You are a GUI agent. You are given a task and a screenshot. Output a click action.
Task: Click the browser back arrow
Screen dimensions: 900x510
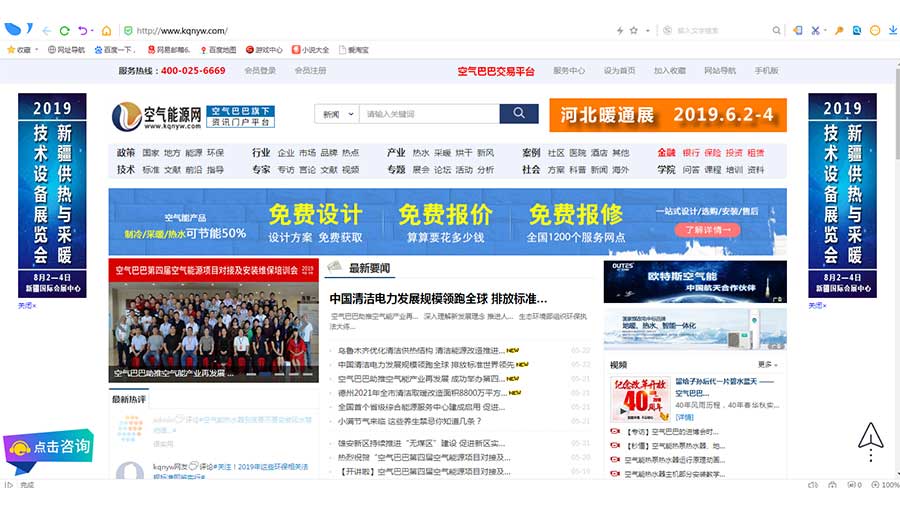point(46,31)
